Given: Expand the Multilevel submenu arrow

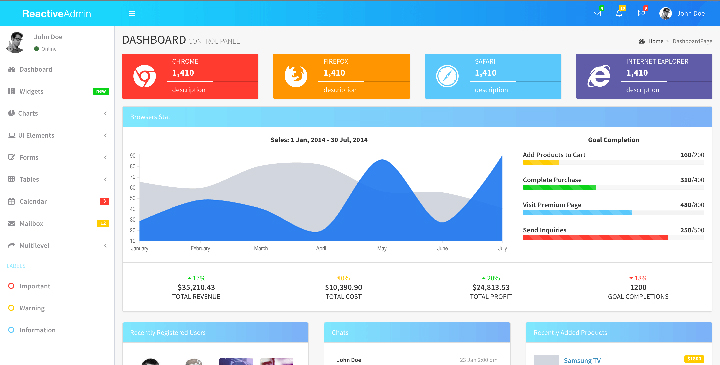Looking at the screenshot, I should pyautogui.click(x=105, y=246).
